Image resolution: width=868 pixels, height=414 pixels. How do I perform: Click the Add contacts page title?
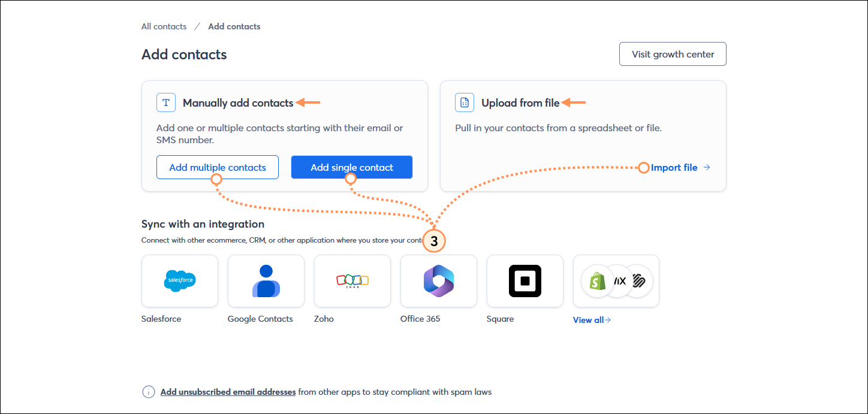pyautogui.click(x=184, y=55)
